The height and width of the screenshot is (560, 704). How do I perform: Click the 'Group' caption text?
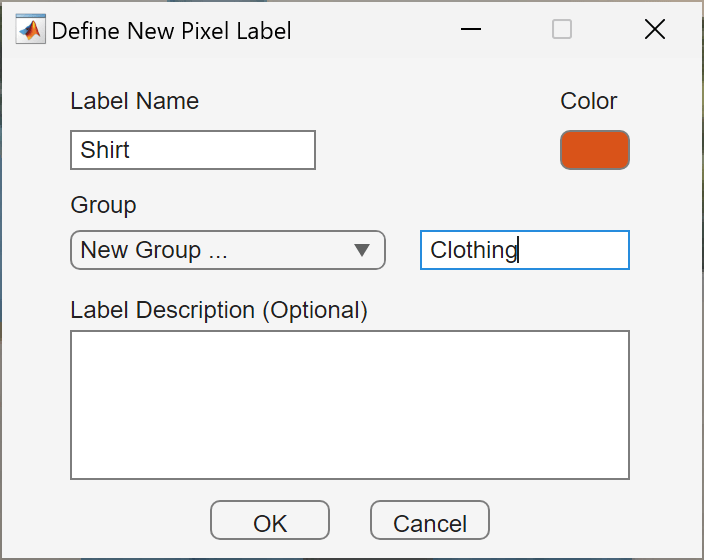pos(104,205)
